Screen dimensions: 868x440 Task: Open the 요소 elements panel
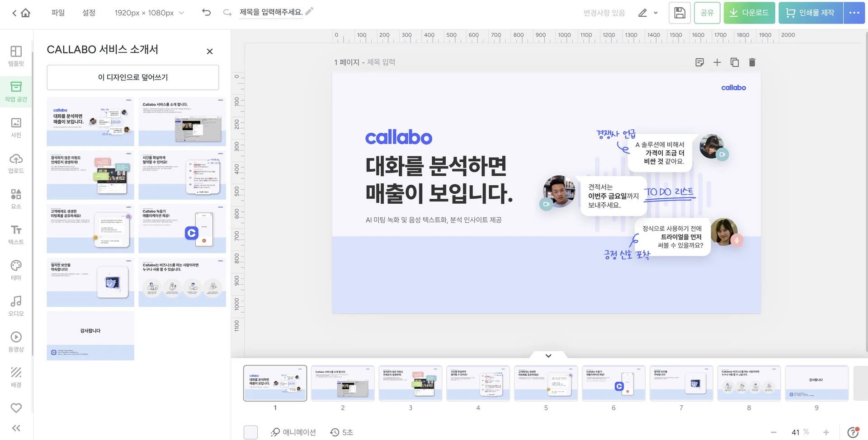click(16, 199)
